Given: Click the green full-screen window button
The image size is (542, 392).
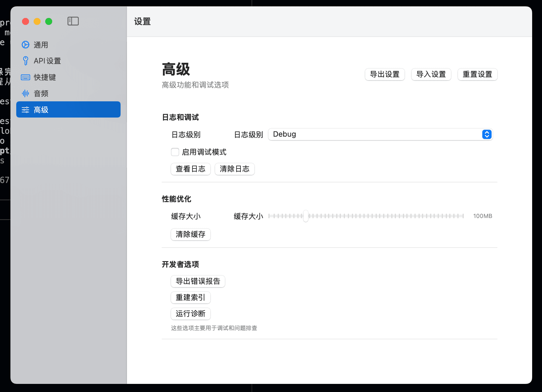Looking at the screenshot, I should [x=49, y=21].
